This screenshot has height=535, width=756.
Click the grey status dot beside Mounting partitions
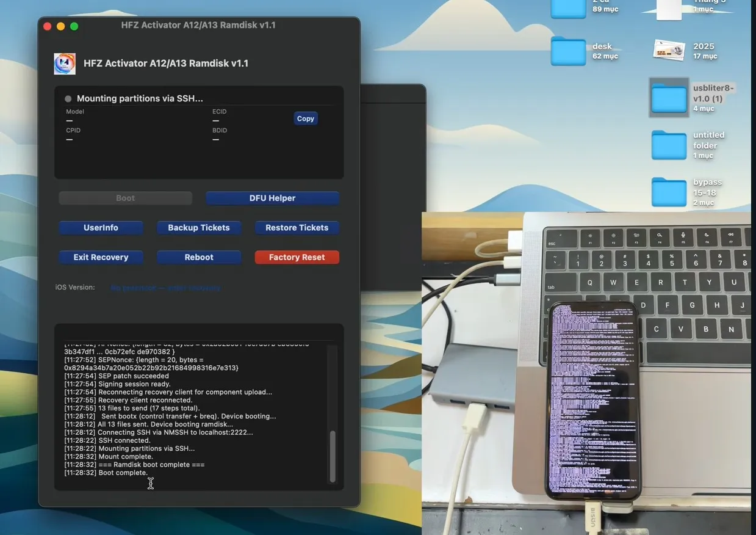point(68,99)
